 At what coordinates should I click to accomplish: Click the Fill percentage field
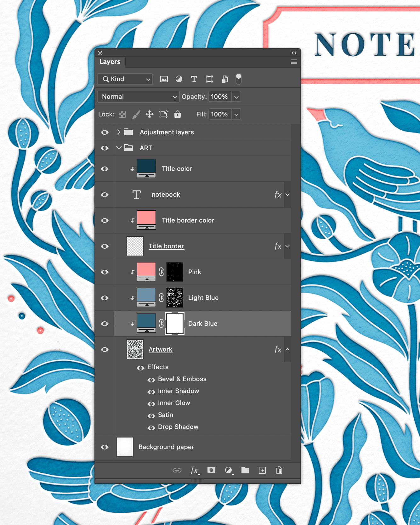coord(220,114)
